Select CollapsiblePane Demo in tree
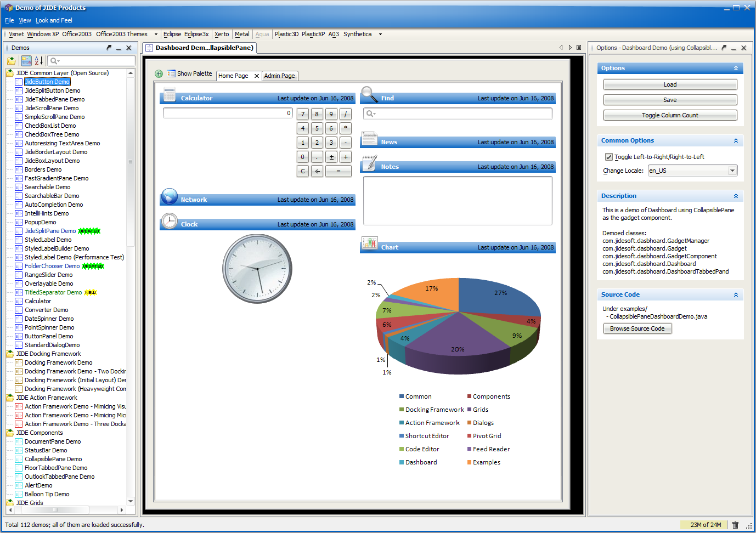Viewport: 756px width, 533px height. (x=53, y=459)
